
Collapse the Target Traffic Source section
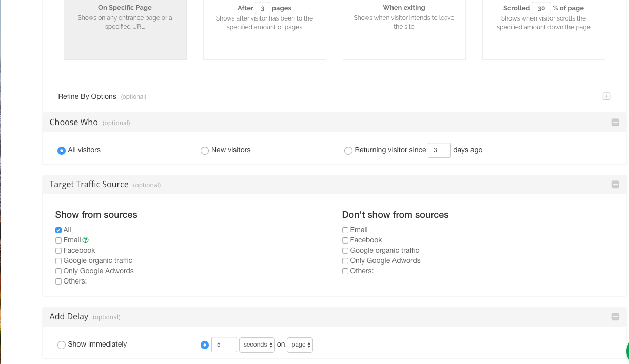pos(615,185)
